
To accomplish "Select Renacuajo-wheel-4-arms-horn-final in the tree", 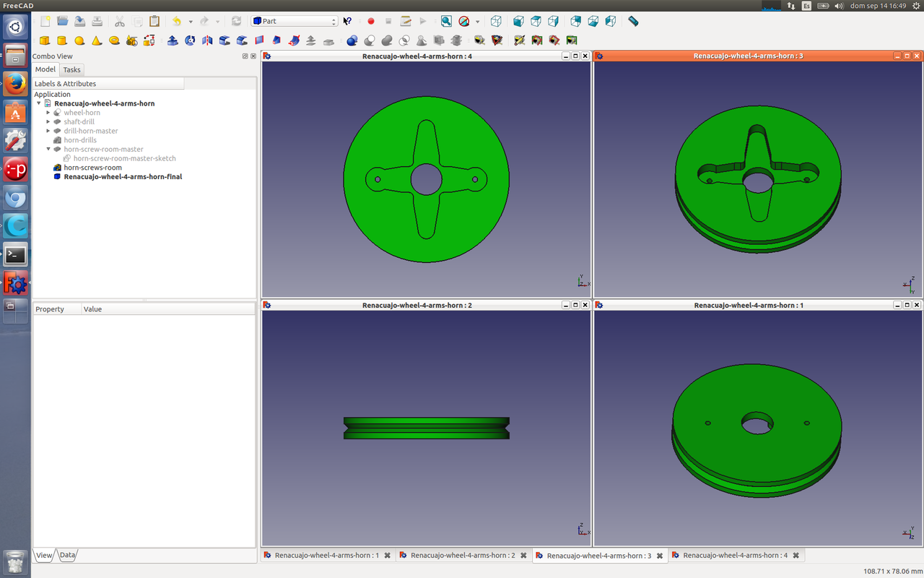I will point(122,176).
